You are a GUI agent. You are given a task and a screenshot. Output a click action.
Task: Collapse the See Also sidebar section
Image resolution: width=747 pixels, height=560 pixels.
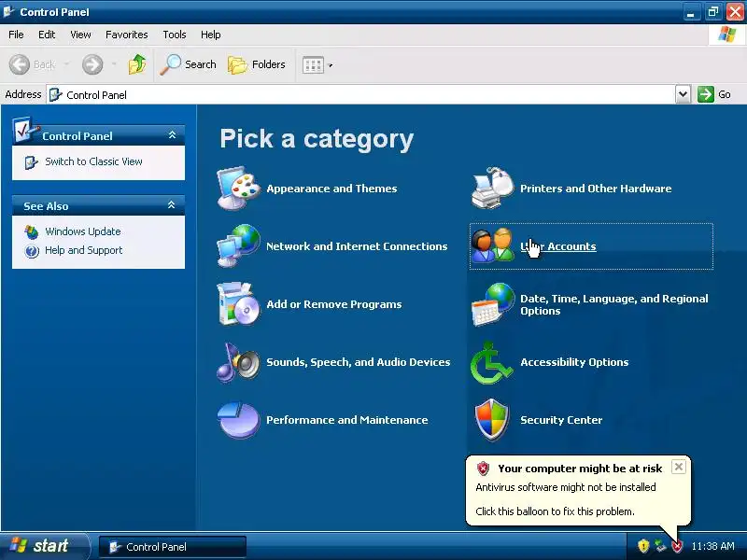[x=172, y=205]
